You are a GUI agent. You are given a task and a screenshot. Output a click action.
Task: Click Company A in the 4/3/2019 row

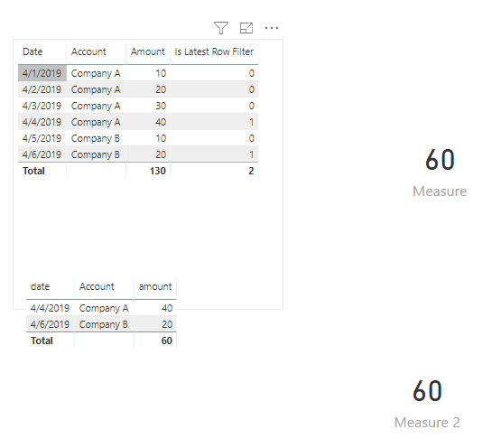click(96, 106)
